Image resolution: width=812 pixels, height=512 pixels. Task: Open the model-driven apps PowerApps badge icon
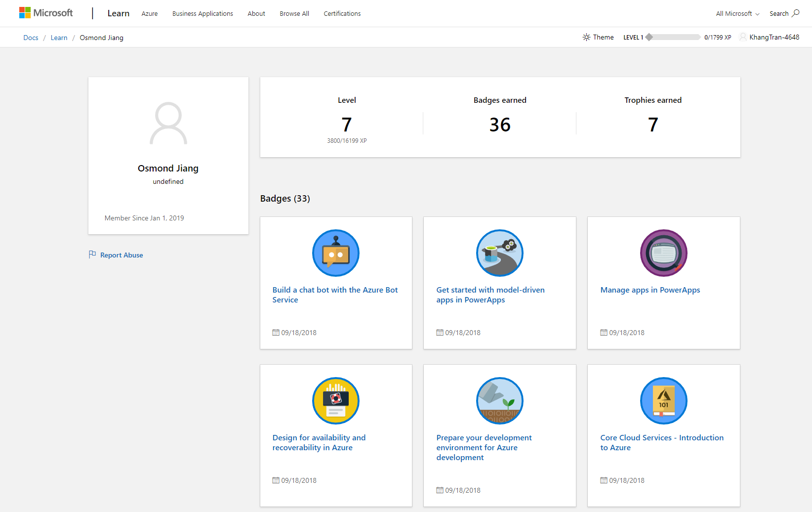point(500,253)
